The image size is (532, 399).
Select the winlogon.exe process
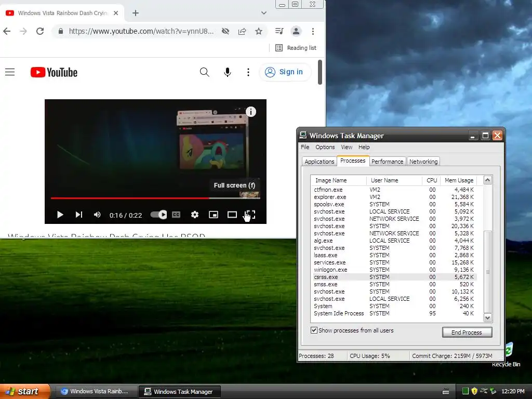point(394,270)
